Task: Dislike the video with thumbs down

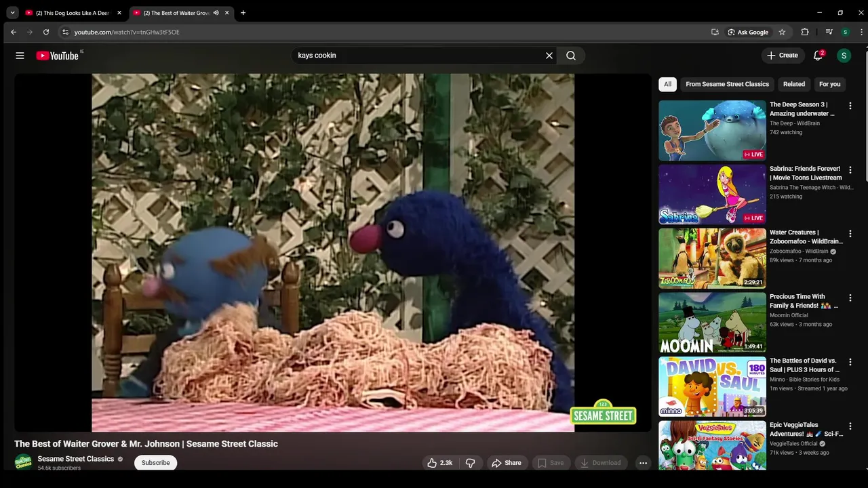Action: point(470,463)
